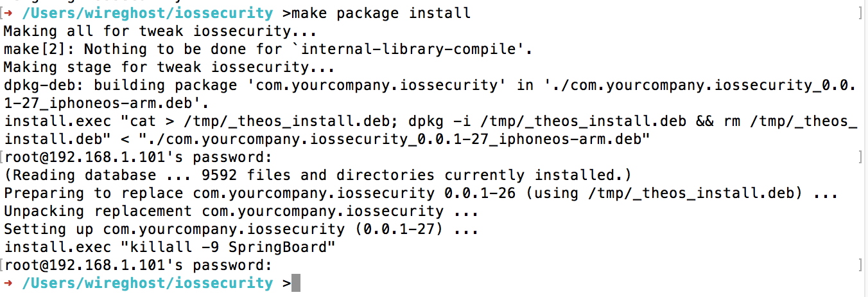Screen dimensions: 868x297
Task: Click the top /Users/wireghost/iossecurity path
Action: 147,13
